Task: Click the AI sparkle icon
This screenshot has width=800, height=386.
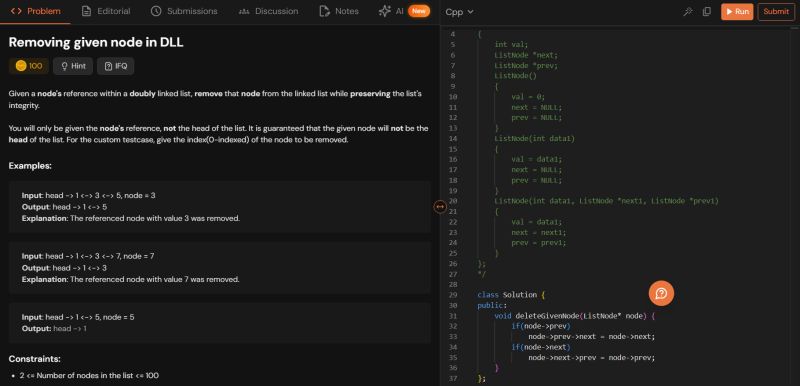Action: [385, 11]
